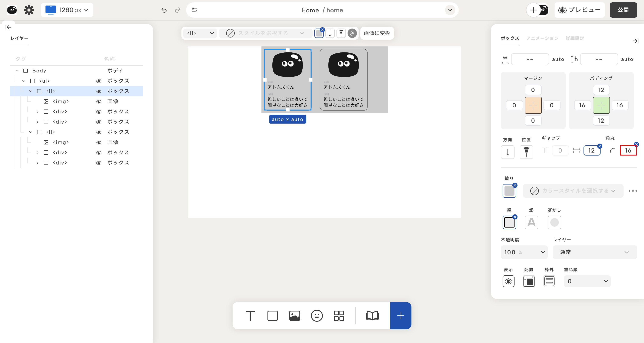This screenshot has height=343, width=644.
Task: Open the settings gear icon
Action: 29,10
